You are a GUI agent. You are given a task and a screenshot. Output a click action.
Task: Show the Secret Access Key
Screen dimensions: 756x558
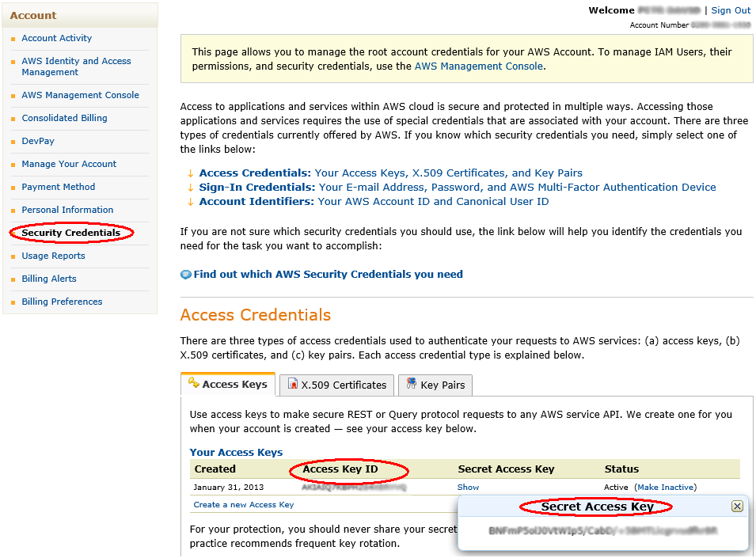(x=468, y=488)
